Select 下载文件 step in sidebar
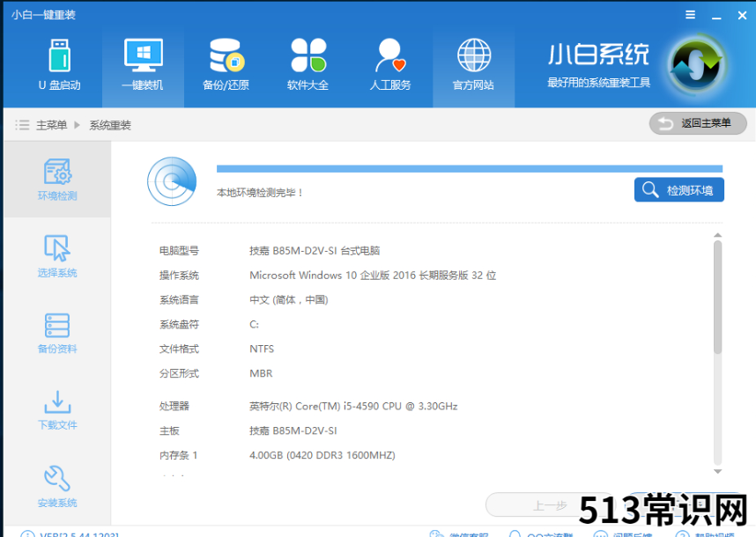 (57, 410)
